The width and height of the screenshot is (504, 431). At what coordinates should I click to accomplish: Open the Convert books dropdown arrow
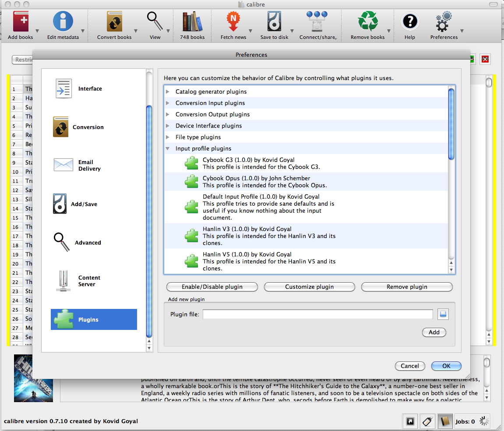click(136, 31)
